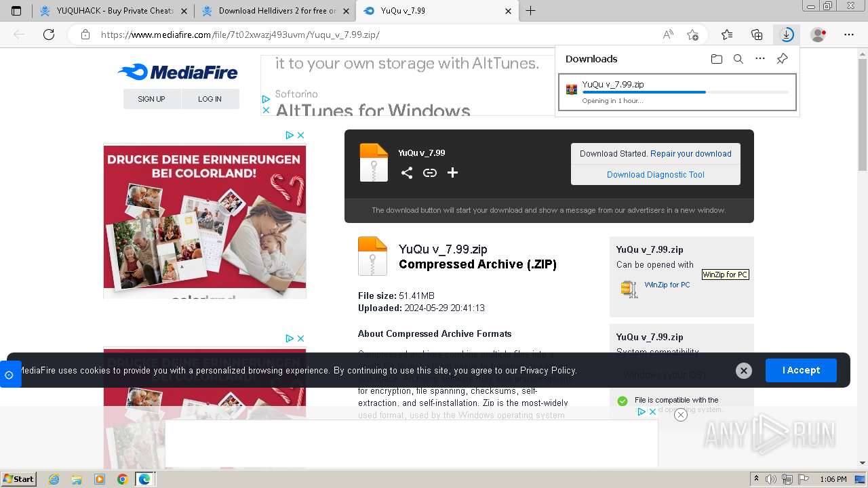Add YuQu v_7.99 to my files

(453, 173)
